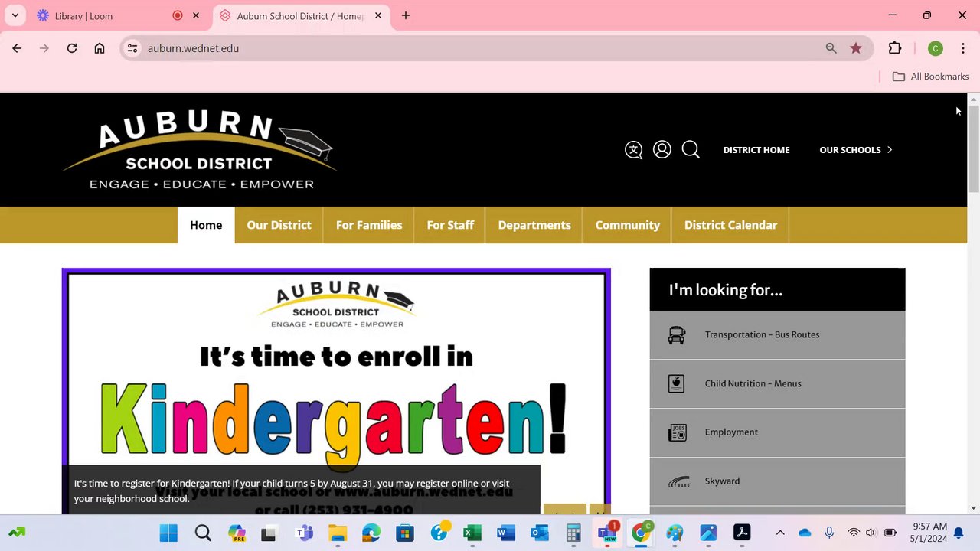
Task: Open Outlook from the taskbar
Action: [x=540, y=533]
